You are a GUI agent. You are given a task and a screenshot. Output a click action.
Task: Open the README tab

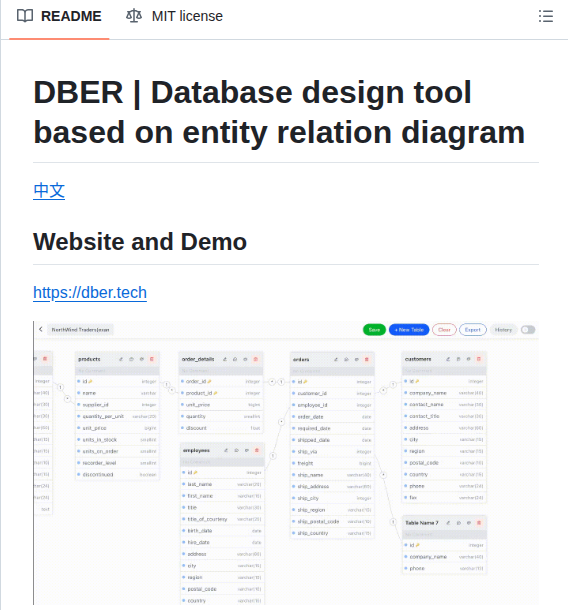[x=59, y=16]
